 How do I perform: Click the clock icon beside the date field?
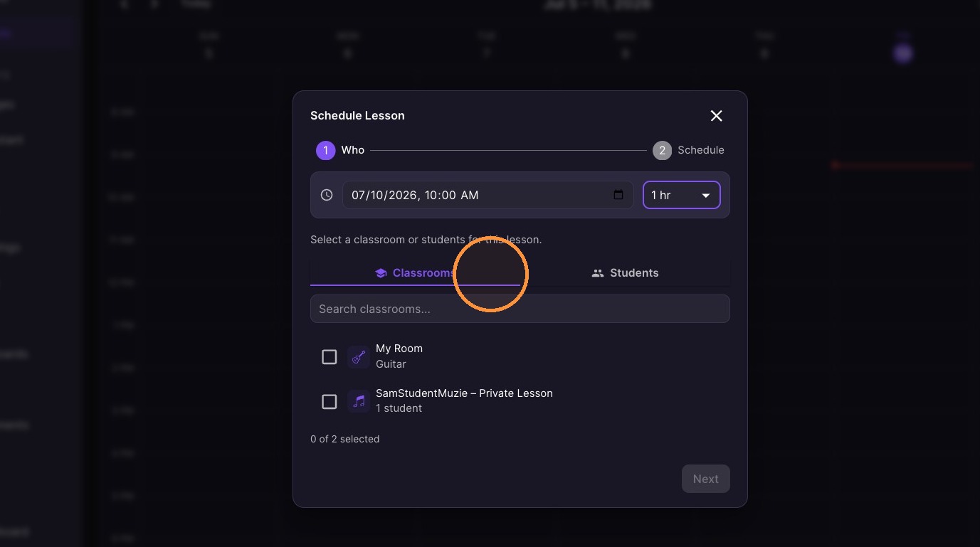click(x=327, y=195)
